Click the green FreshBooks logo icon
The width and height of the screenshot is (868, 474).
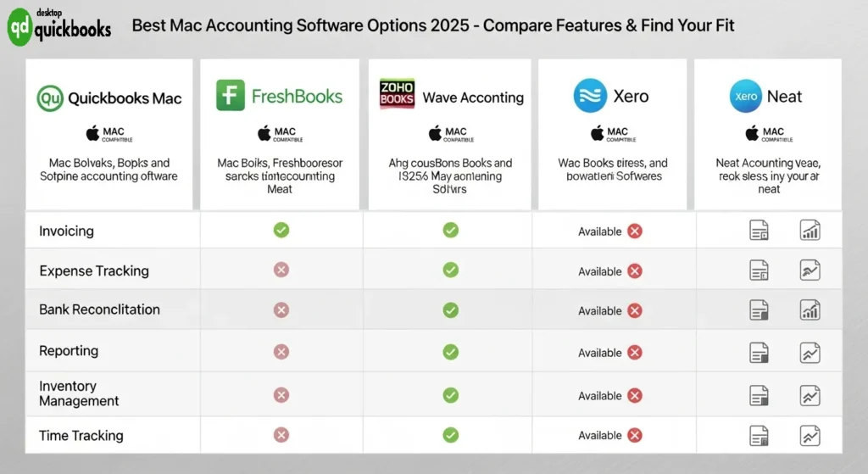(230, 96)
